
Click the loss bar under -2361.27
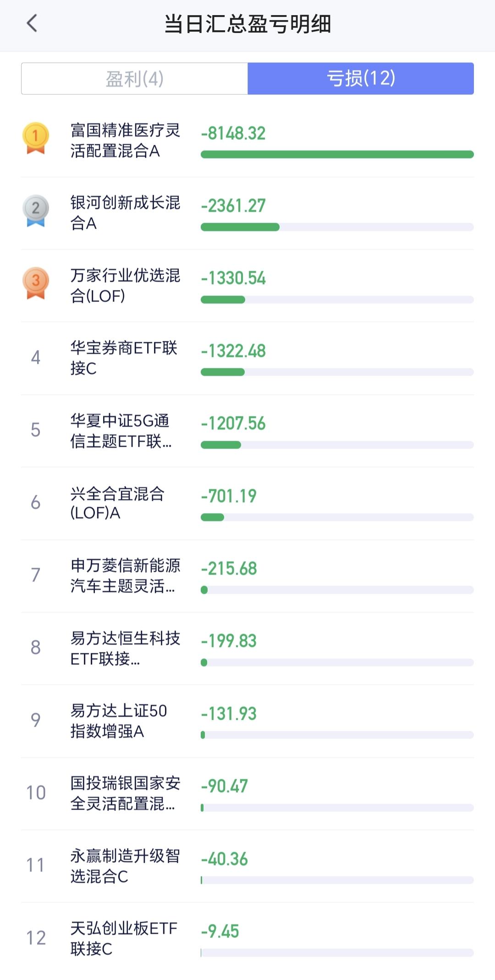pyautogui.click(x=337, y=227)
